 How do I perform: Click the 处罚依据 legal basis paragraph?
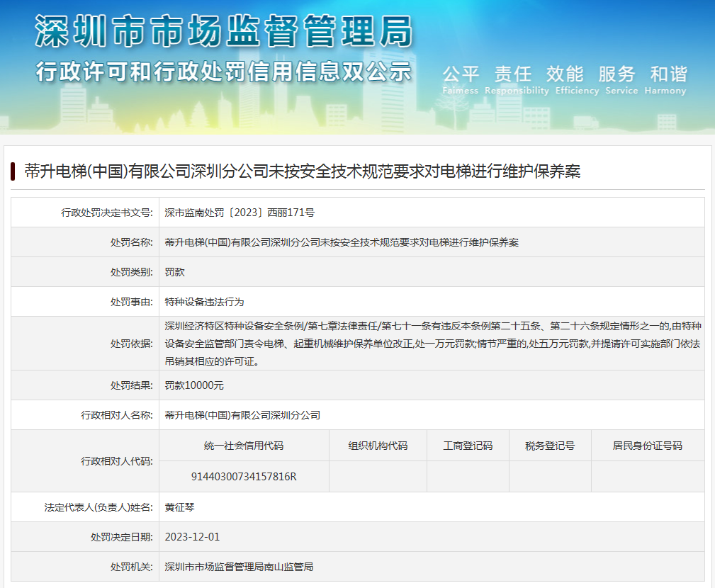(433, 344)
